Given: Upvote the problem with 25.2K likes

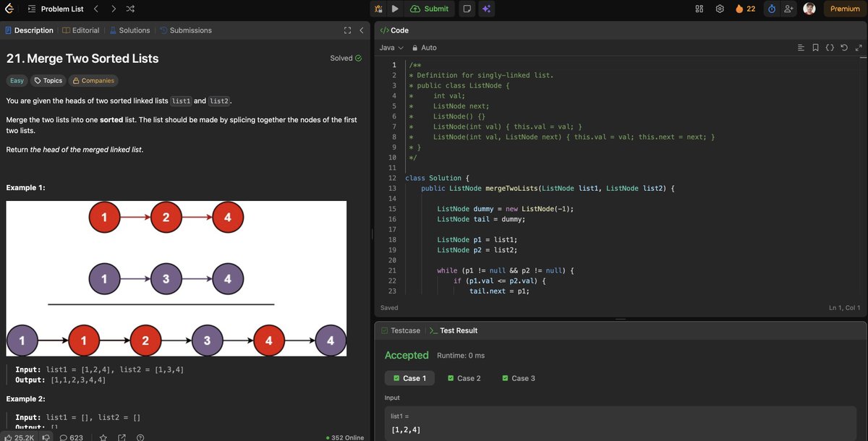Looking at the screenshot, I should [20, 437].
